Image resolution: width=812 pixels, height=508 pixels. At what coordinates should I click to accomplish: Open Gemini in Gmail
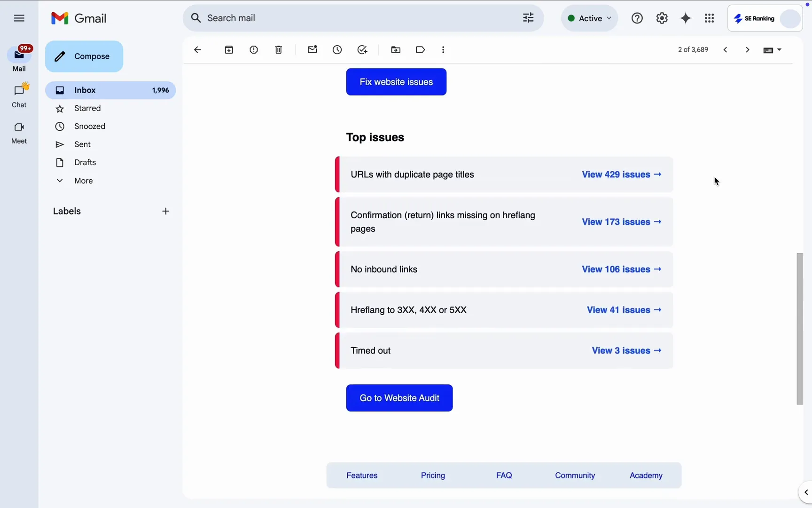click(686, 18)
